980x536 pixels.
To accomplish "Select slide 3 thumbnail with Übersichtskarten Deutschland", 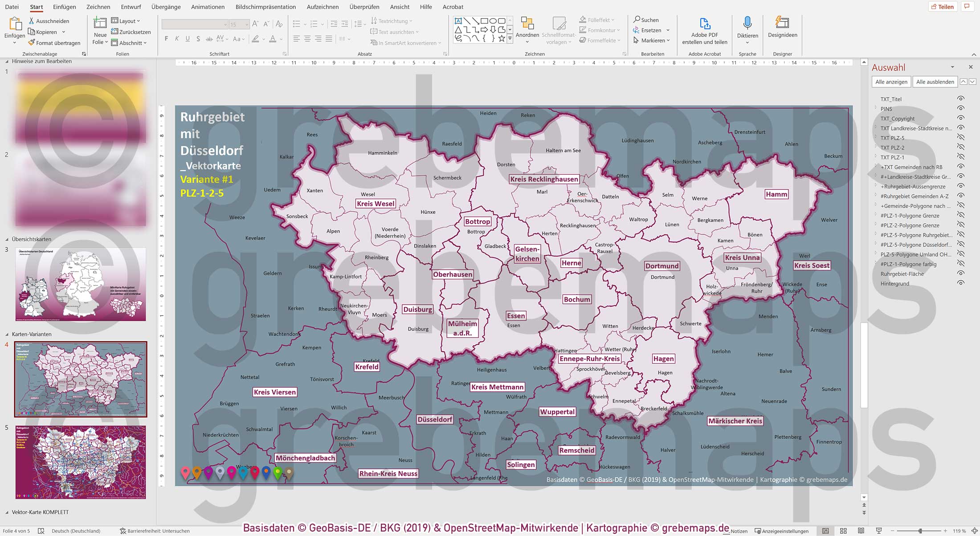I will pyautogui.click(x=80, y=284).
